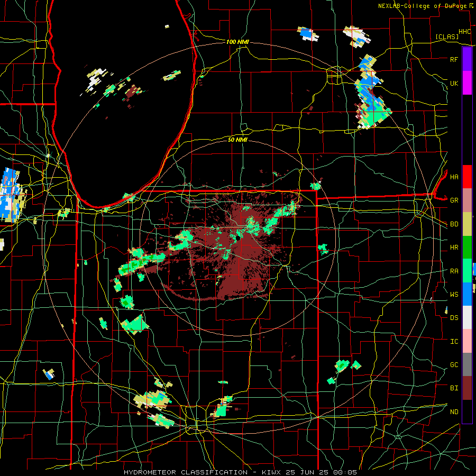
Task: Click the "100 NMI" range ring label
Action: [237, 42]
